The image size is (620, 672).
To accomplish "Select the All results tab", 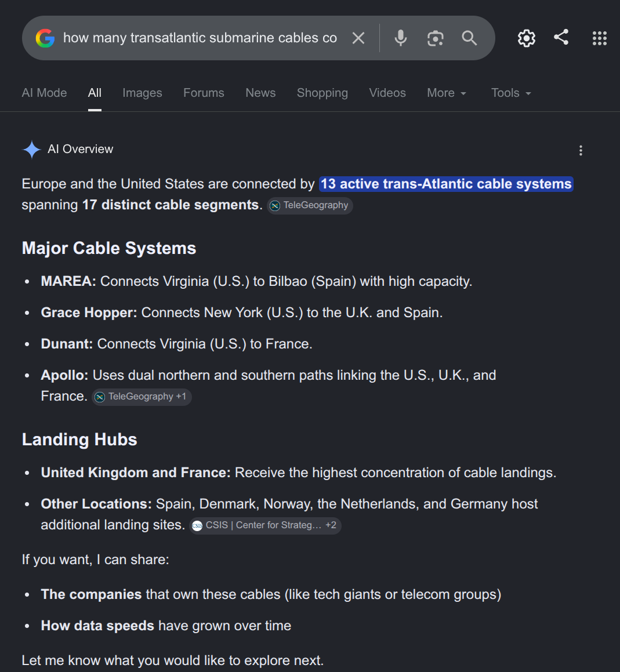I will [95, 93].
